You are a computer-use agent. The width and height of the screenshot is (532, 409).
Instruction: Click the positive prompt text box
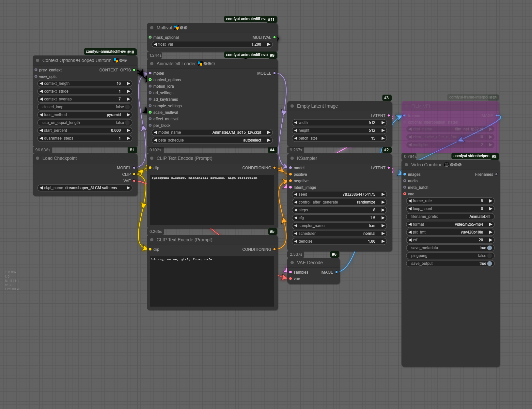[x=212, y=200]
